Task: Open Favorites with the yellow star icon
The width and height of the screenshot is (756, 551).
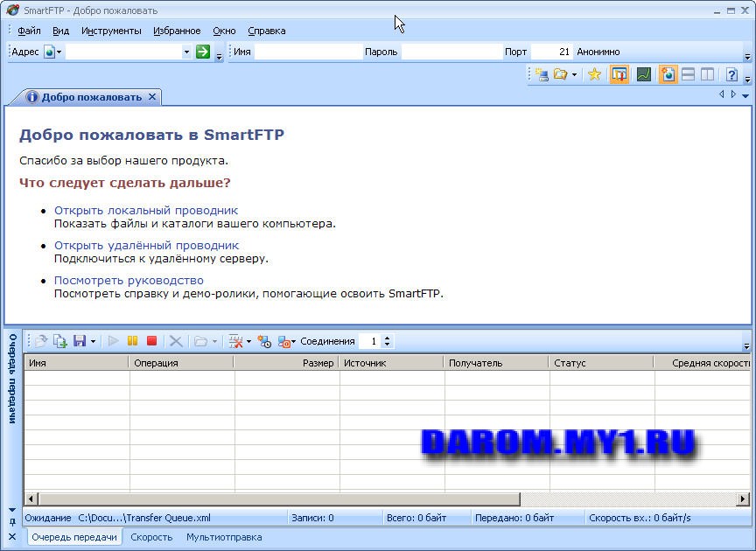Action: point(594,74)
